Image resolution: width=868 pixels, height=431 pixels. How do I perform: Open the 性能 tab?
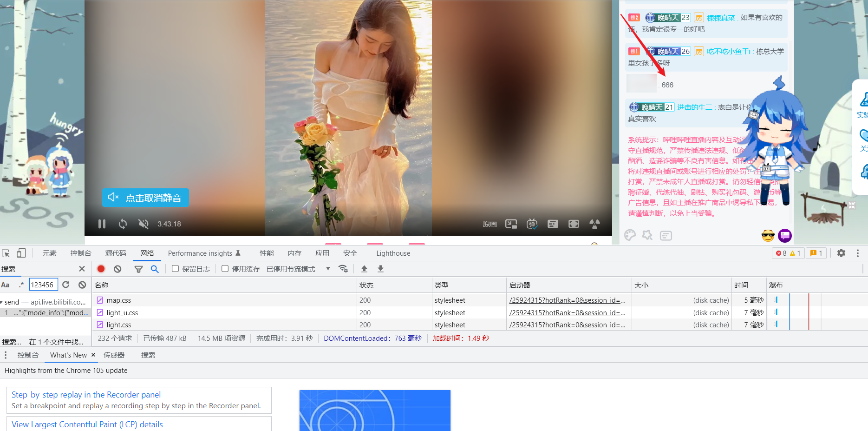coord(267,253)
